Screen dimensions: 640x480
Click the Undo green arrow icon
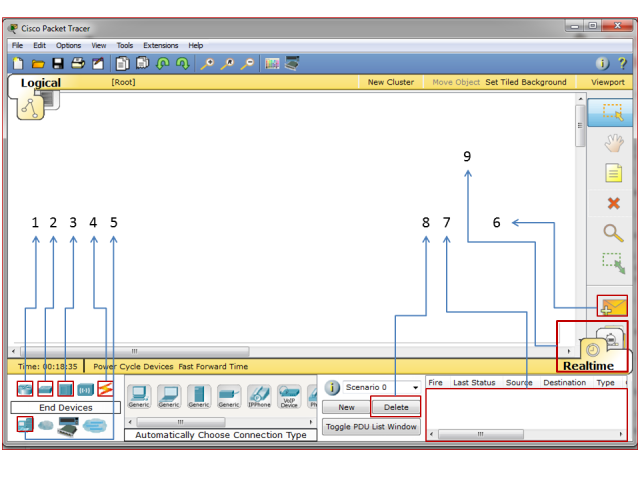point(163,63)
